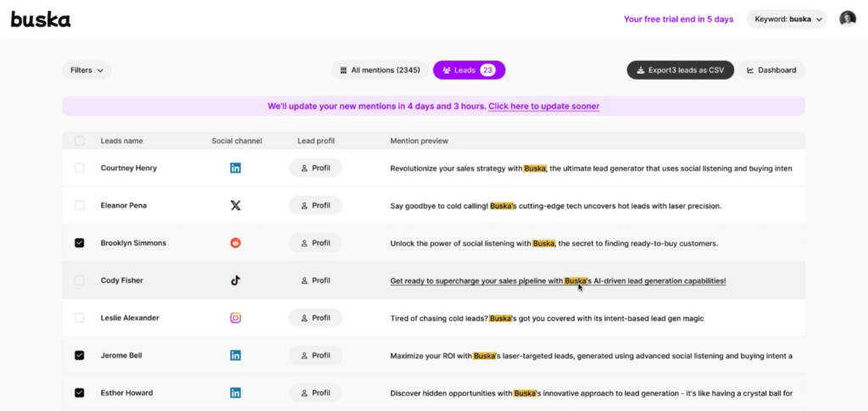Click Cody Fisher's TikTok icon

click(x=236, y=280)
